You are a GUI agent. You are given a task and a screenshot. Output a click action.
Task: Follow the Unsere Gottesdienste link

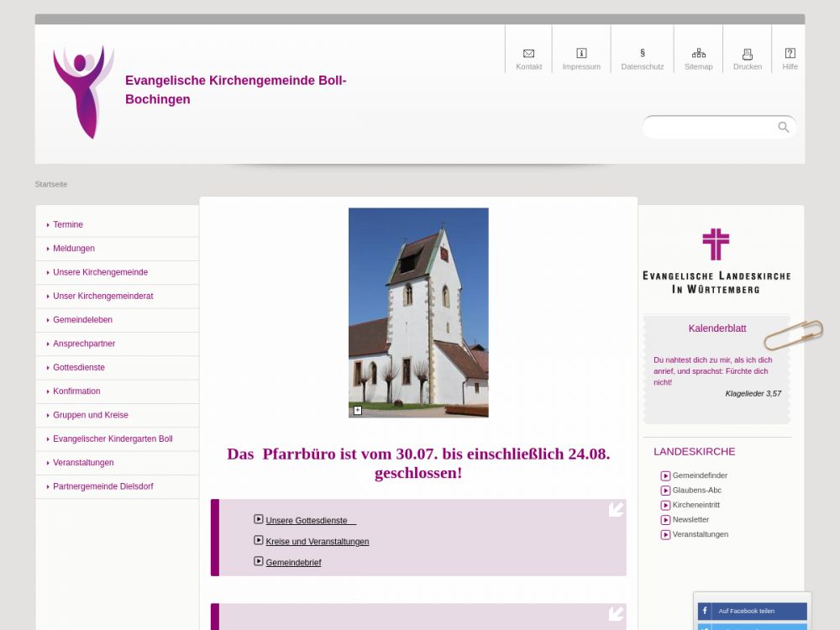(x=307, y=521)
